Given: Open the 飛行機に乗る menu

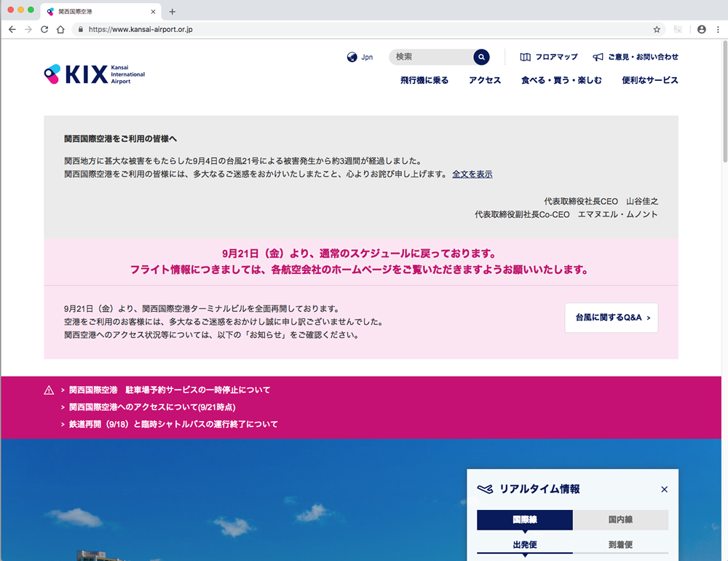Looking at the screenshot, I should 424,80.
